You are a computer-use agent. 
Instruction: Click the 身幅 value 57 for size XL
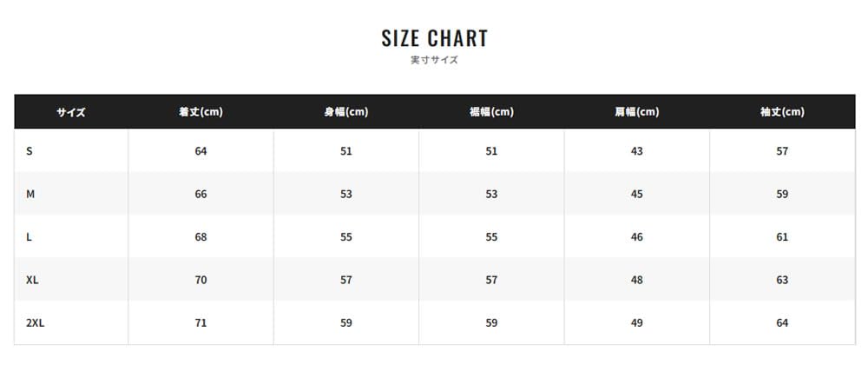pyautogui.click(x=346, y=280)
